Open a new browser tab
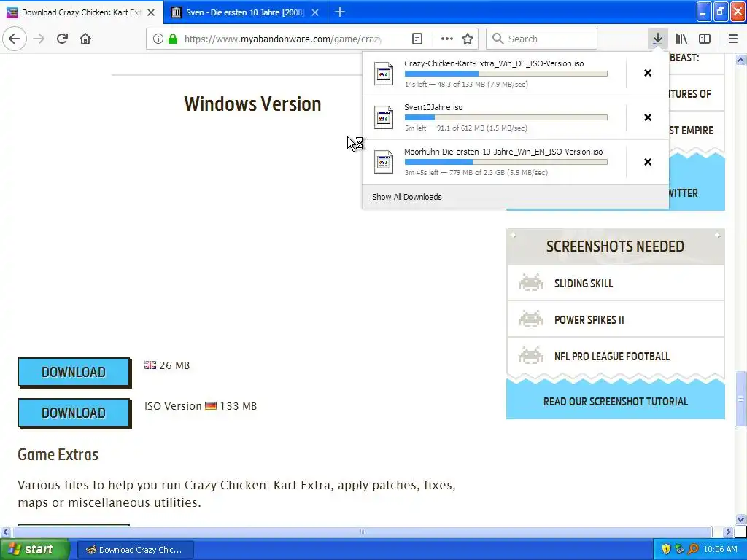Image resolution: width=747 pixels, height=560 pixels. click(x=340, y=12)
